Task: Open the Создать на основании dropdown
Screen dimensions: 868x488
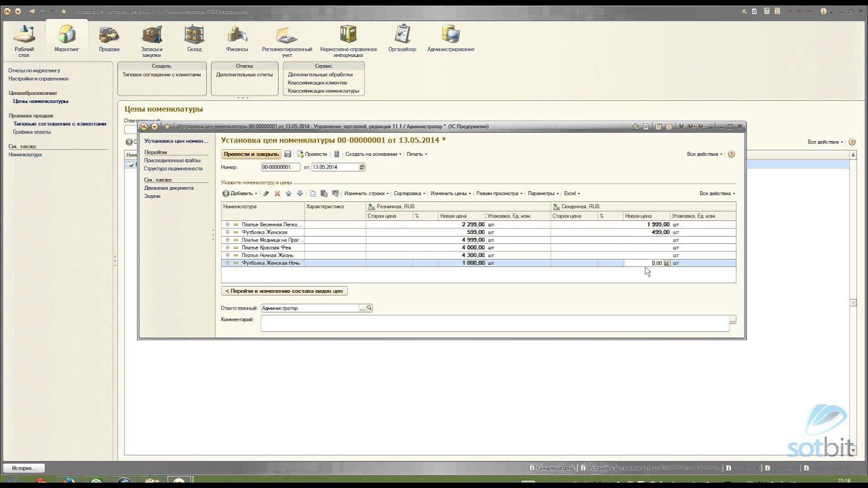Action: tap(373, 155)
